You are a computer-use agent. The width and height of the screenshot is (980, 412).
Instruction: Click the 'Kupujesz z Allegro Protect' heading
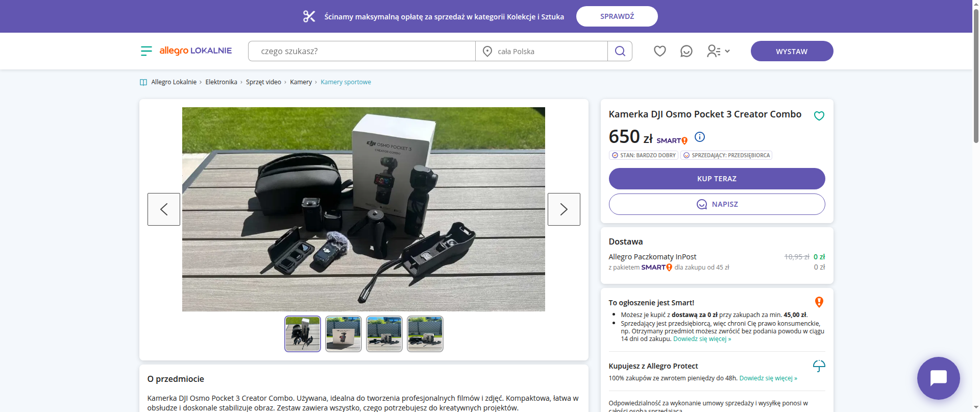(x=653, y=366)
